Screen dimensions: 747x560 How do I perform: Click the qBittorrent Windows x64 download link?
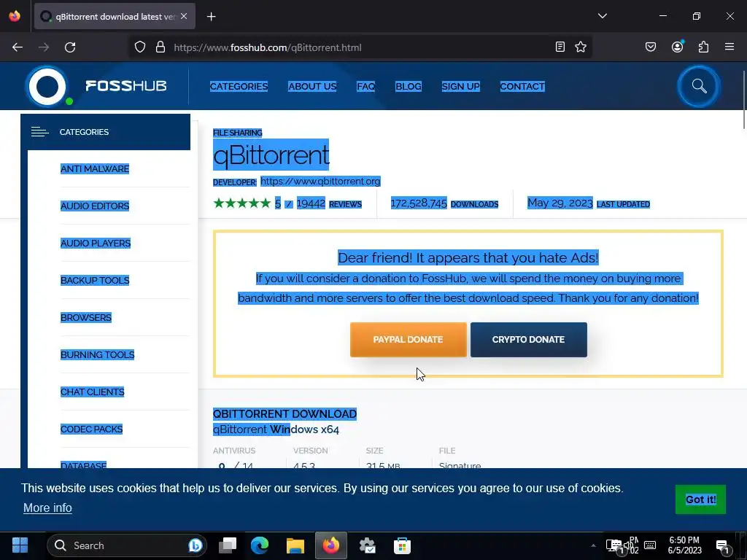tap(276, 429)
